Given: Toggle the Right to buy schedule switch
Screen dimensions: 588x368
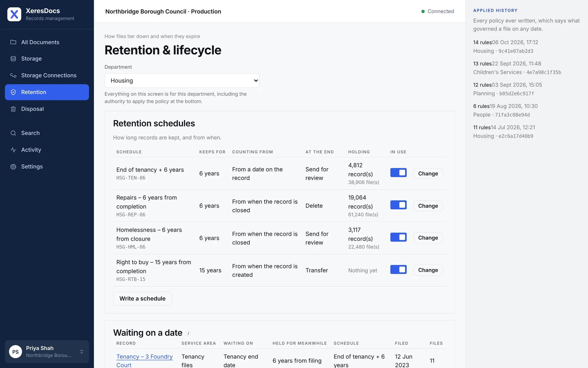Looking at the screenshot, I should [x=398, y=270].
